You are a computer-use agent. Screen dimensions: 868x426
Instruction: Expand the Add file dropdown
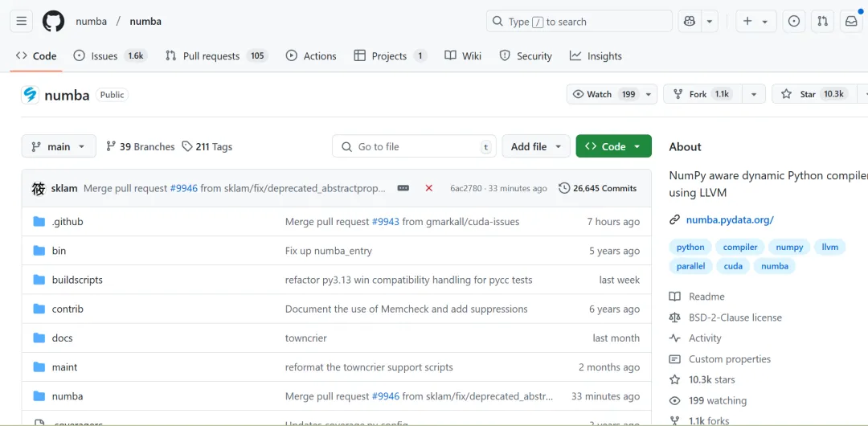click(536, 147)
